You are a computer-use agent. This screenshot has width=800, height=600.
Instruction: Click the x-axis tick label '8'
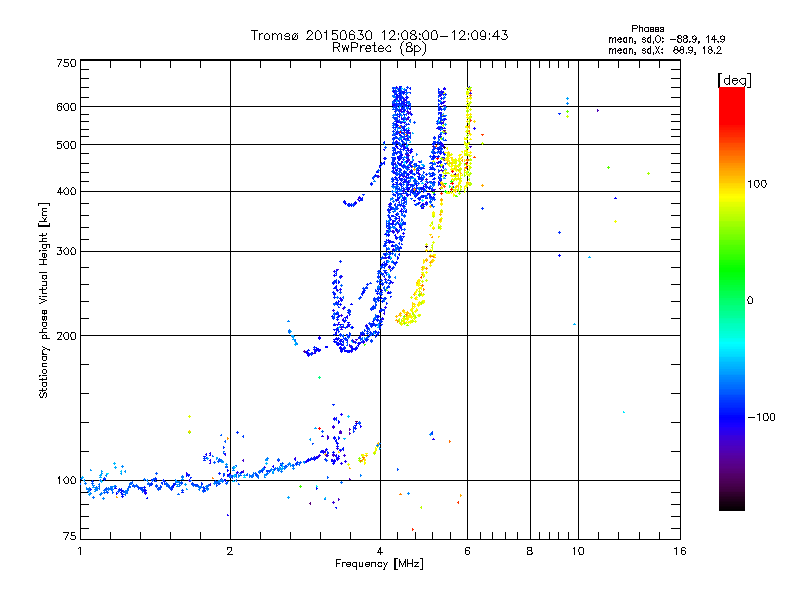click(x=530, y=551)
